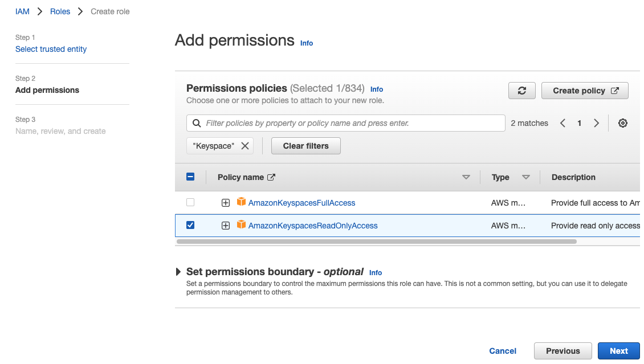The width and height of the screenshot is (644, 364).
Task: Check the AmazonKeyspacesFullAccess checkbox
Action: point(190,202)
